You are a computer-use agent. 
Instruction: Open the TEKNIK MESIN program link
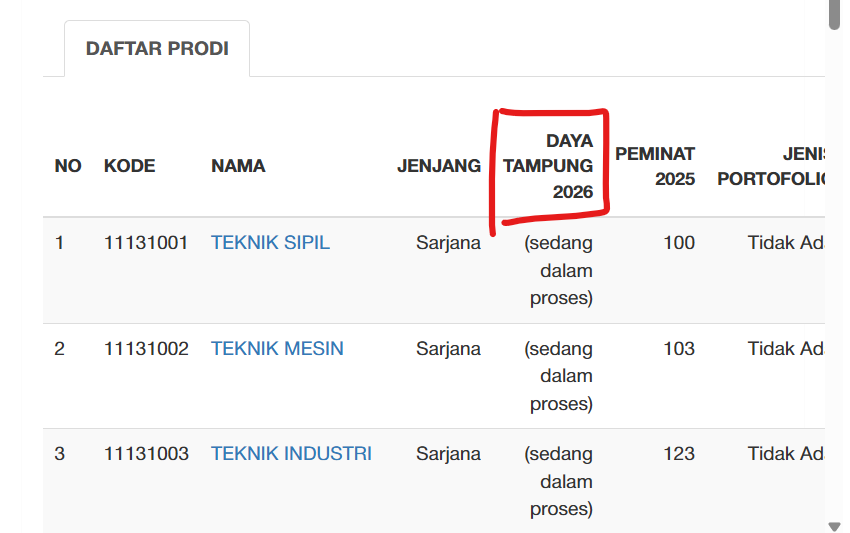277,348
